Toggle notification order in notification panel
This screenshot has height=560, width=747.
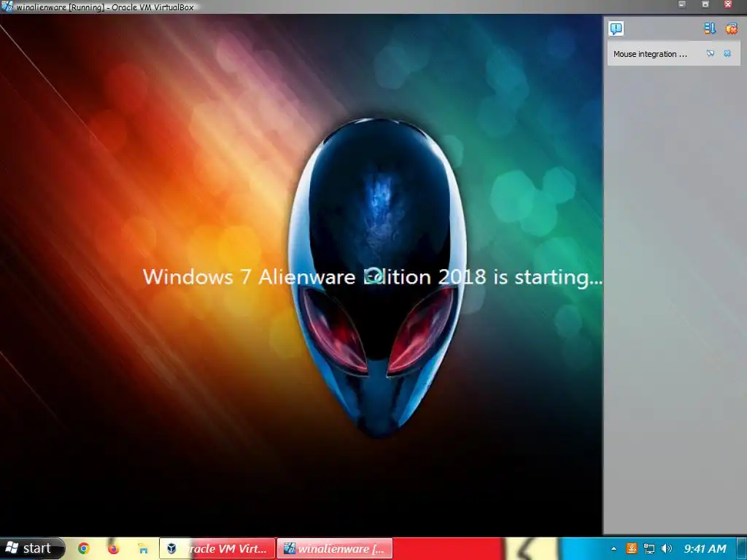710,28
